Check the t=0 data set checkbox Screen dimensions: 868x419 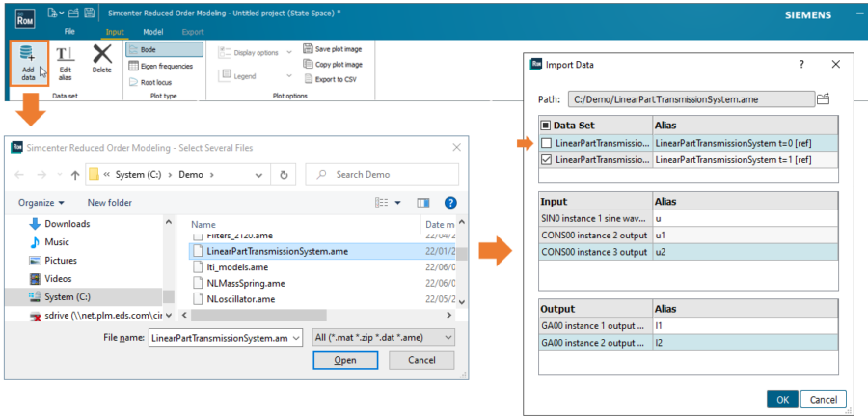tap(546, 144)
